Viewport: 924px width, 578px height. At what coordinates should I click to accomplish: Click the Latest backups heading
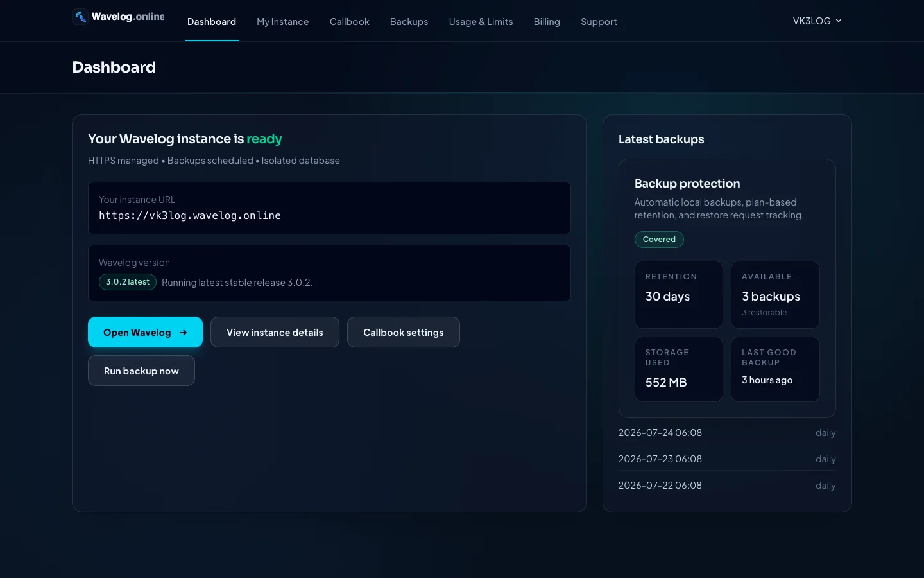click(661, 139)
